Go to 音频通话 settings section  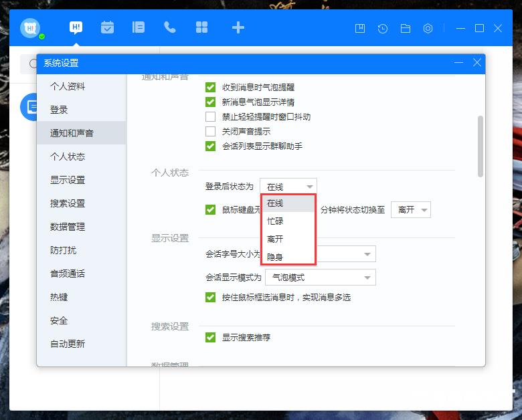82,274
